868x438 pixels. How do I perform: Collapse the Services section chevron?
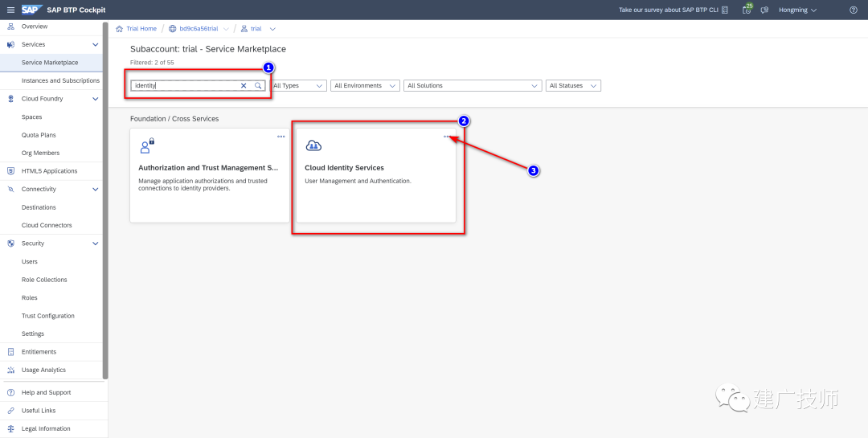click(x=95, y=44)
